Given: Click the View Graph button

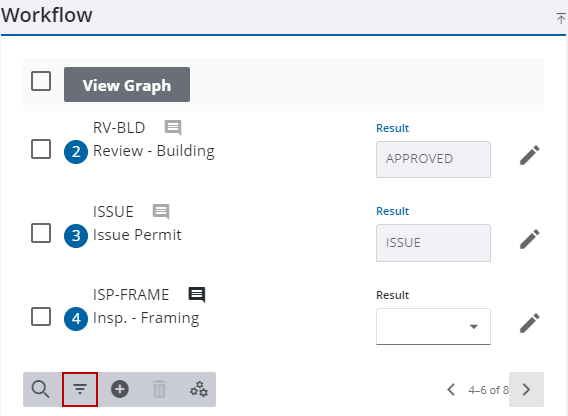Looking at the screenshot, I should [x=127, y=84].
